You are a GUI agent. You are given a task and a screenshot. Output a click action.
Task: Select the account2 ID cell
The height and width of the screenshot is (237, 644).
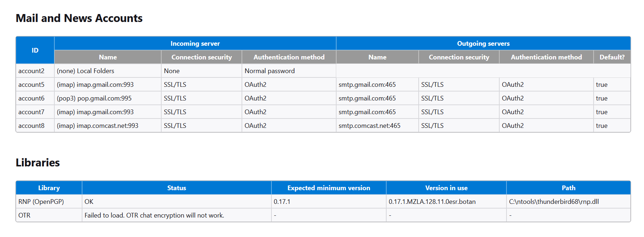coord(31,71)
